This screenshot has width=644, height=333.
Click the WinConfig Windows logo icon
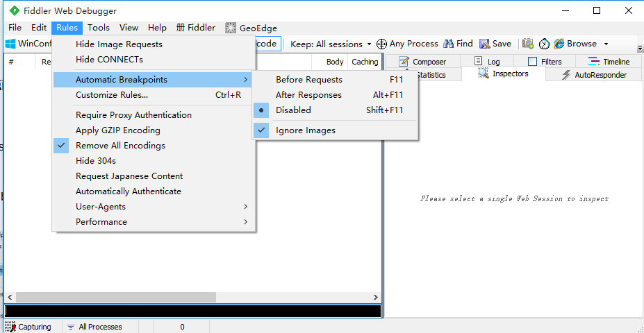click(x=11, y=44)
